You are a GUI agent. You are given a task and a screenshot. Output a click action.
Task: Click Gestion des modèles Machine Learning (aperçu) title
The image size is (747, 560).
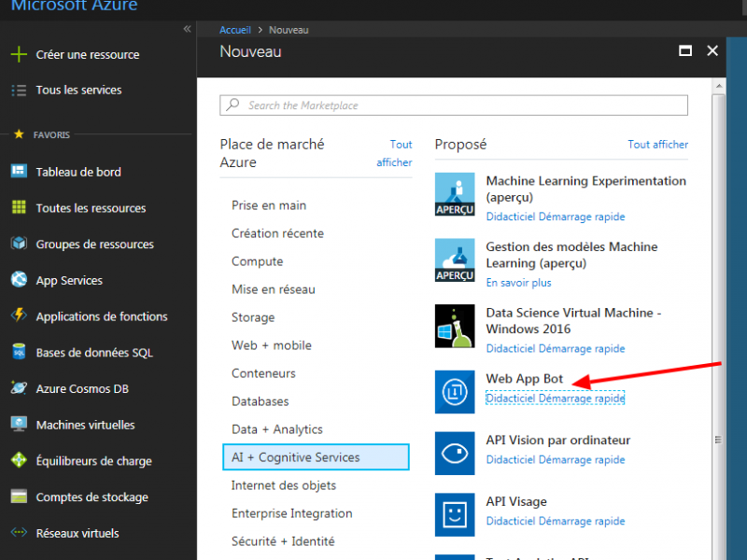tap(571, 255)
